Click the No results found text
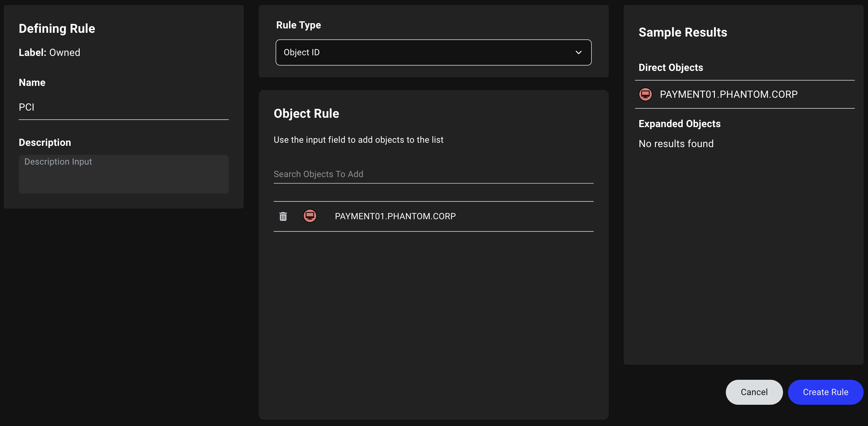Screen dimensions: 868x426 tap(676, 143)
